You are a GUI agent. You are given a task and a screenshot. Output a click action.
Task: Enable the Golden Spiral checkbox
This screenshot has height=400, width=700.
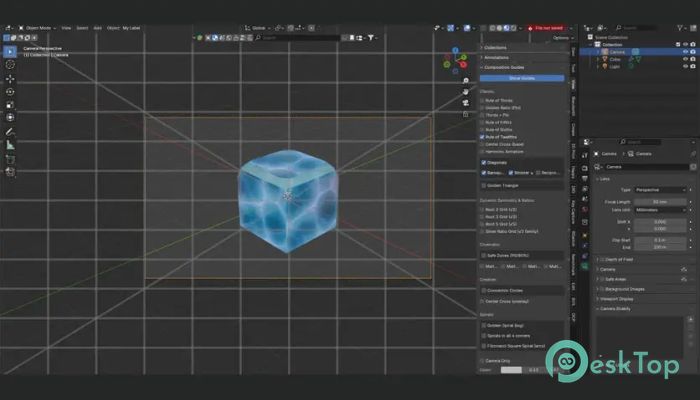click(x=484, y=326)
